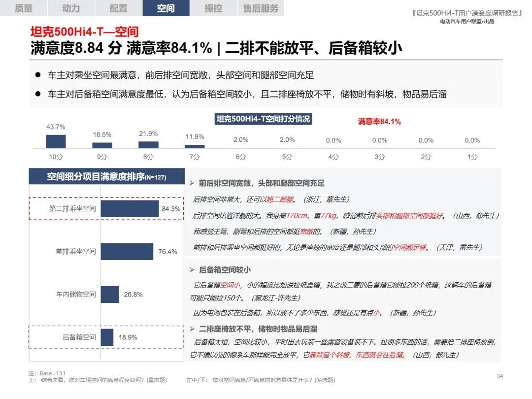The image size is (532, 399).
Task: Click the 2.0% value above 5分
Action: [x=287, y=140]
